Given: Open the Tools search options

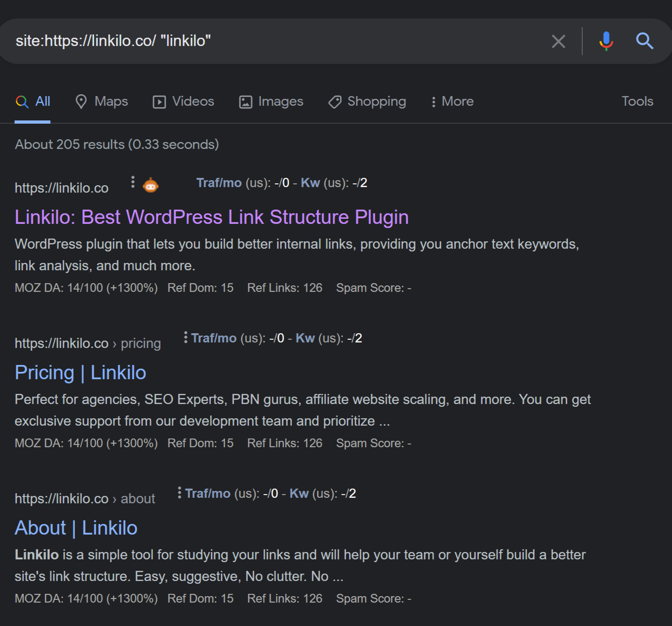Looking at the screenshot, I should (x=638, y=101).
